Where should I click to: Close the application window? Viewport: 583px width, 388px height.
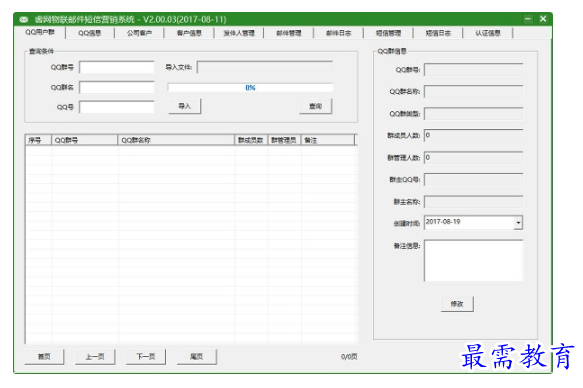(x=543, y=19)
